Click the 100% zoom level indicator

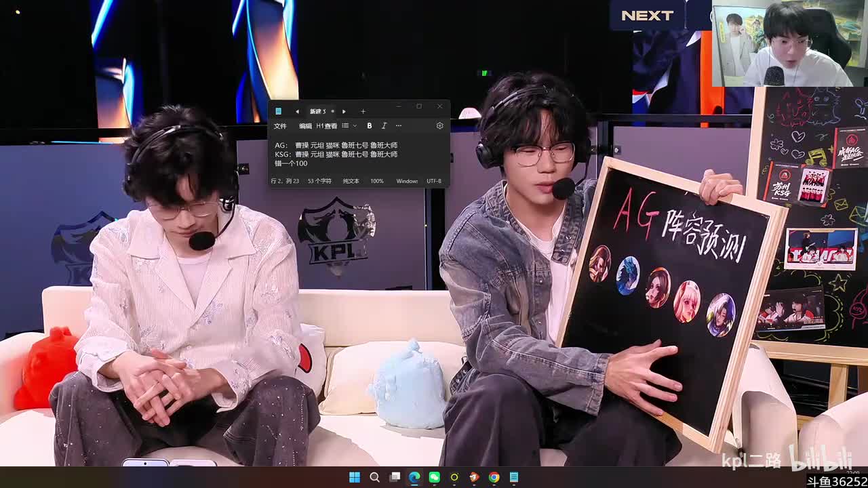point(377,181)
